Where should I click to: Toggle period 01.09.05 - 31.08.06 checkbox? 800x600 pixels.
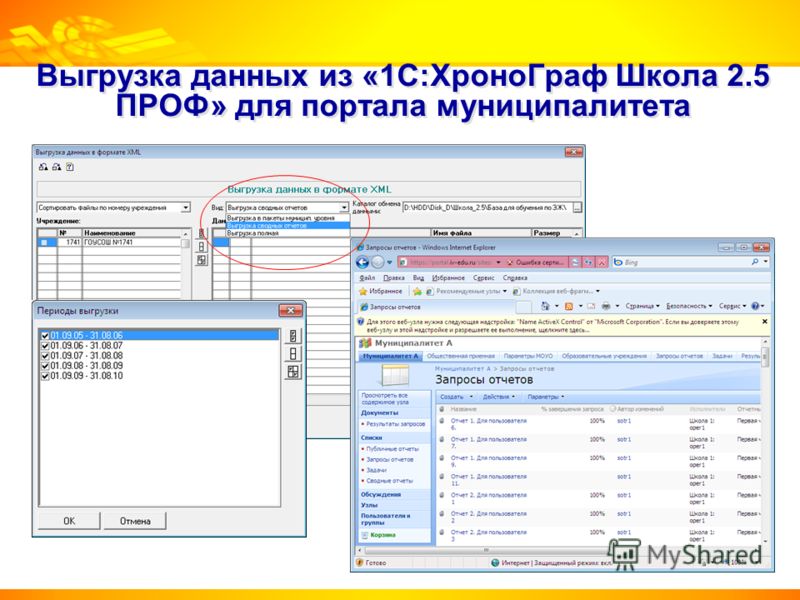pyautogui.click(x=45, y=336)
